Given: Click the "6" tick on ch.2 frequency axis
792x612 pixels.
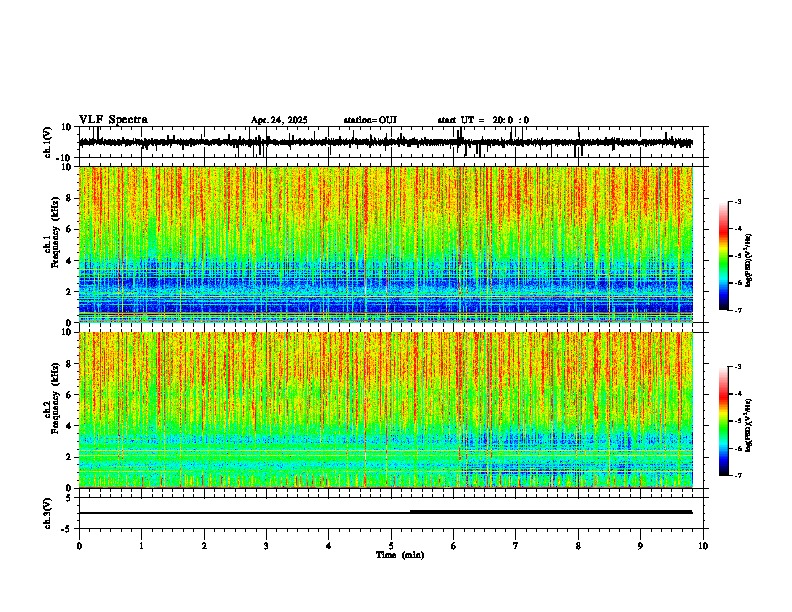Looking at the screenshot, I should tap(69, 395).
